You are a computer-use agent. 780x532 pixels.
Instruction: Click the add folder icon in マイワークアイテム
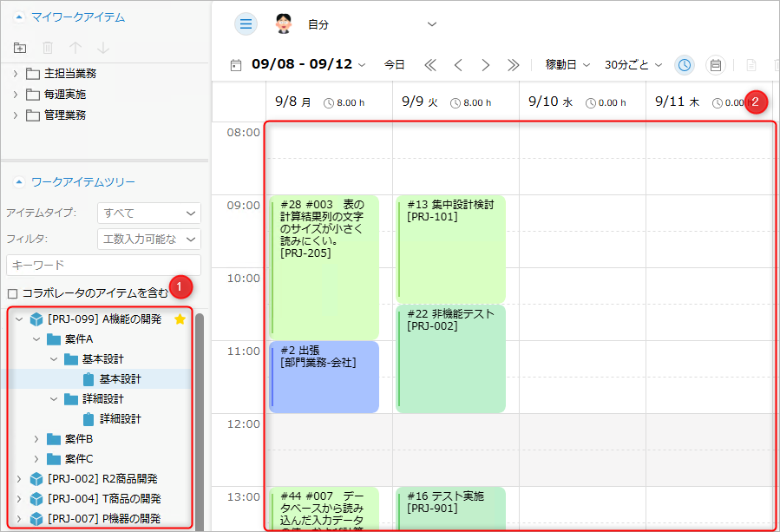click(x=21, y=48)
